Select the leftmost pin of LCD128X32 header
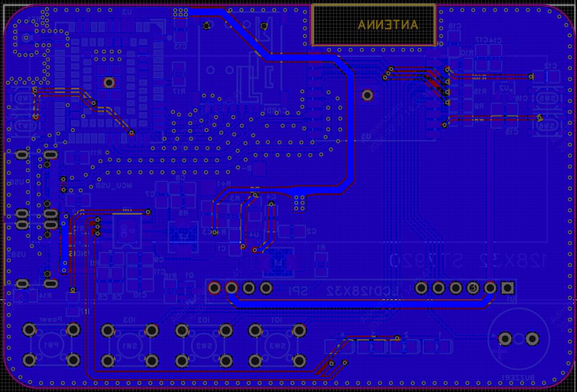The image size is (577, 392). pos(214,288)
